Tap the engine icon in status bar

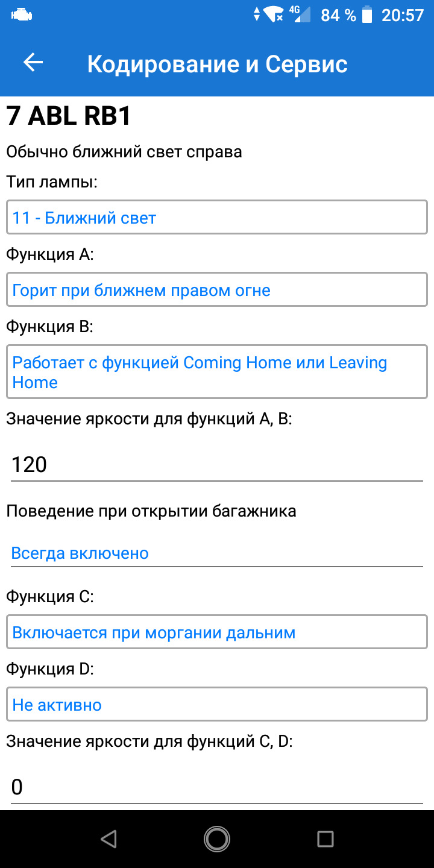(22, 15)
